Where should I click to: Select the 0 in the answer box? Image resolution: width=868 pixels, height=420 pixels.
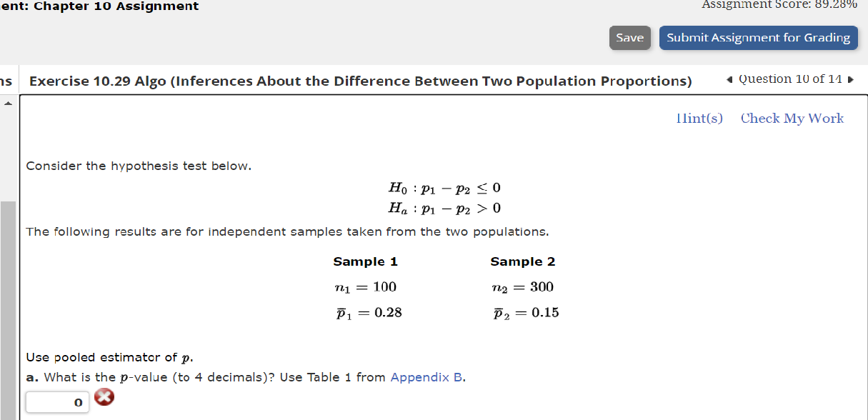click(x=77, y=402)
